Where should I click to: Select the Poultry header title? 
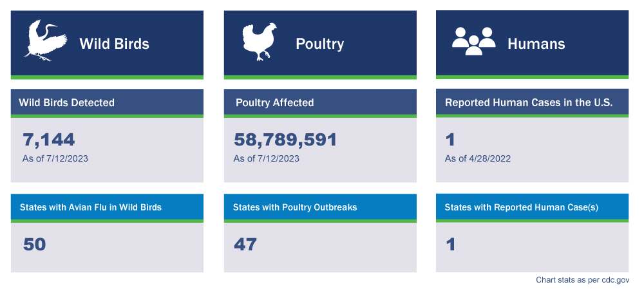[319, 44]
